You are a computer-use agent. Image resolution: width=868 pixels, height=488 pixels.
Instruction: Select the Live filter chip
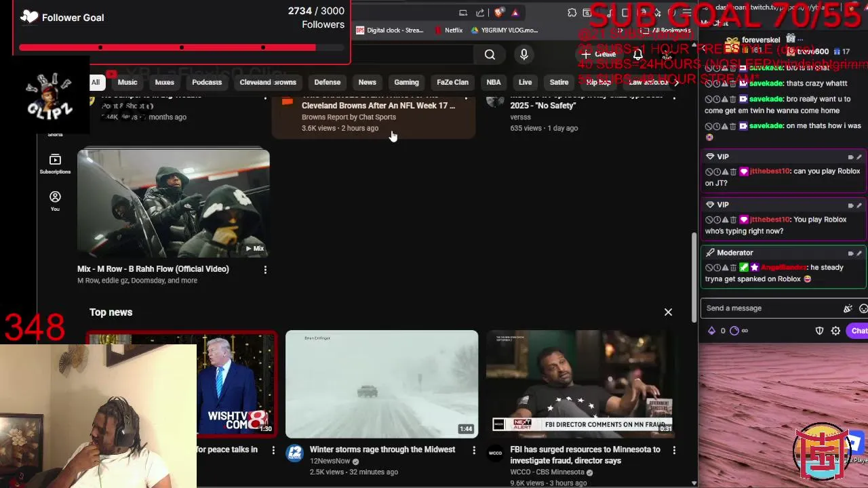click(x=526, y=83)
